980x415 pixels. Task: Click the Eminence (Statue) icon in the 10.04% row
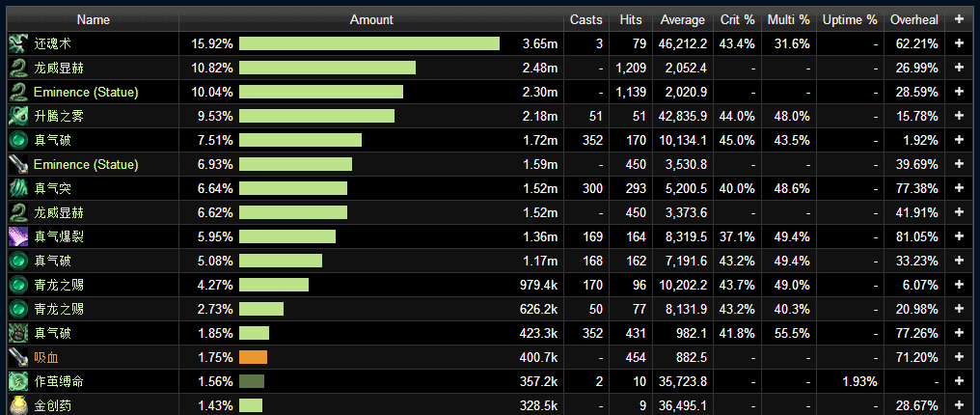(x=17, y=93)
